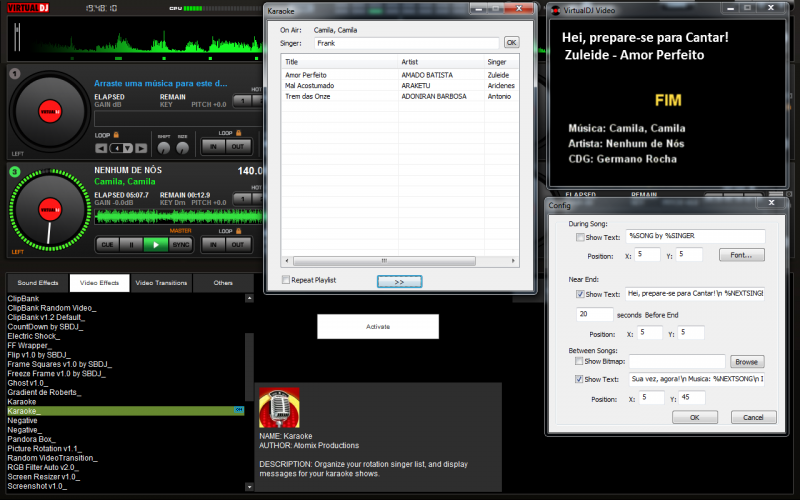This screenshot has height=500, width=800.
Task: Cancel the Config dialog
Action: click(754, 417)
